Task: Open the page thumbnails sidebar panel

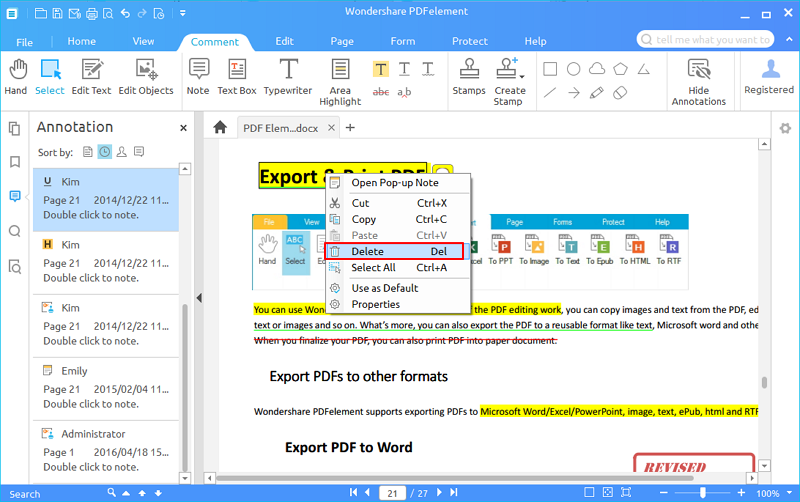Action: pos(15,129)
